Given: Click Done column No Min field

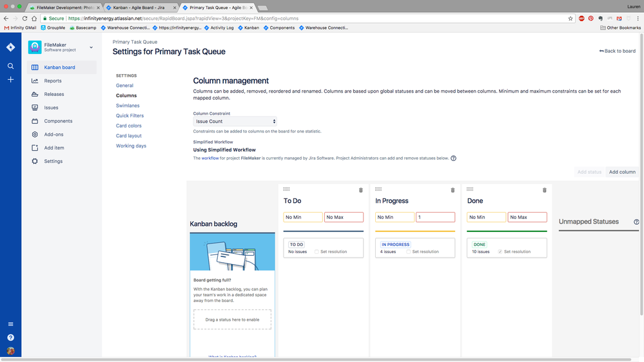Looking at the screenshot, I should click(486, 217).
